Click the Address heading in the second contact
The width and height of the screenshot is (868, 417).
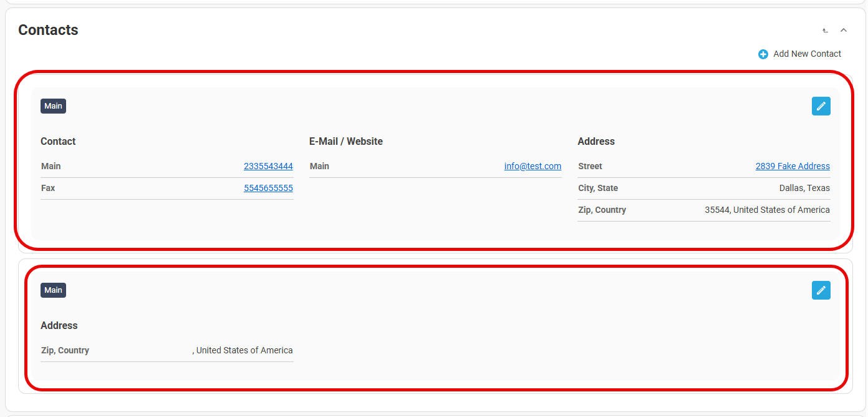tap(59, 326)
